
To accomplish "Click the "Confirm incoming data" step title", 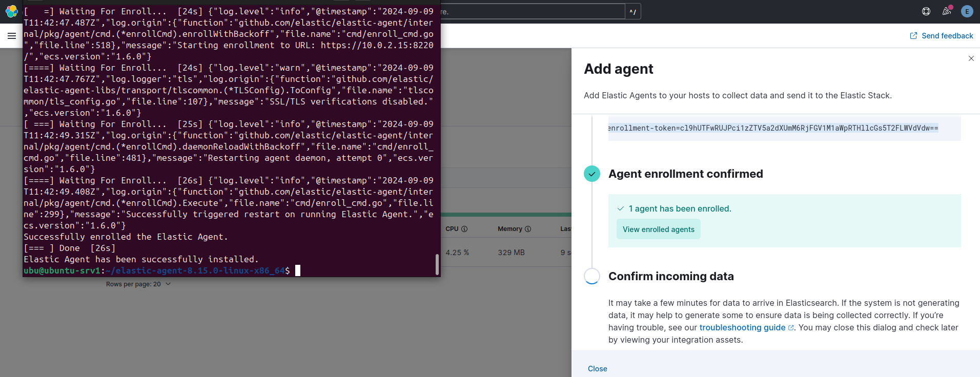I will tap(671, 276).
